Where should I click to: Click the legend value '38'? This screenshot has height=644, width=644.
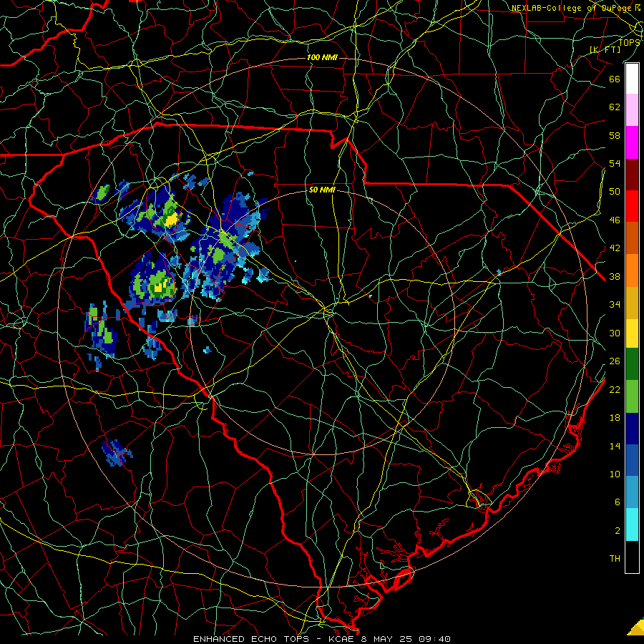click(x=615, y=276)
